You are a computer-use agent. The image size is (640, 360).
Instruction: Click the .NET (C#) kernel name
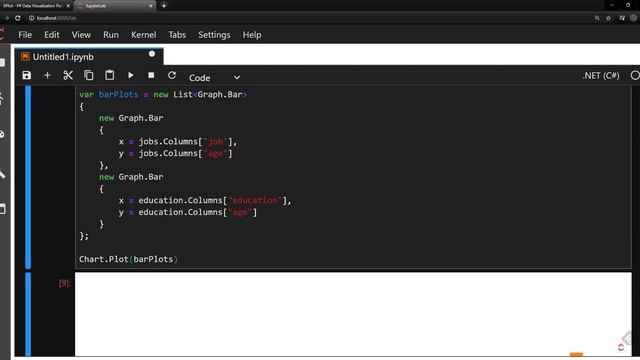pyautogui.click(x=601, y=76)
